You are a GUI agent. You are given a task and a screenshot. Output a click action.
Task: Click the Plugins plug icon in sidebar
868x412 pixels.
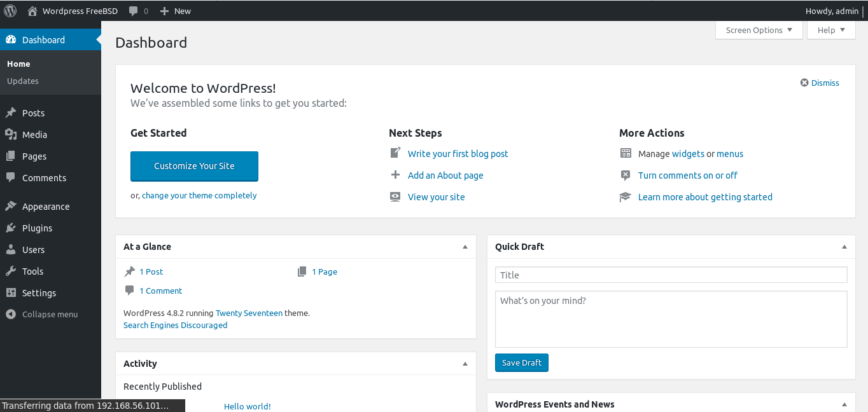click(11, 228)
